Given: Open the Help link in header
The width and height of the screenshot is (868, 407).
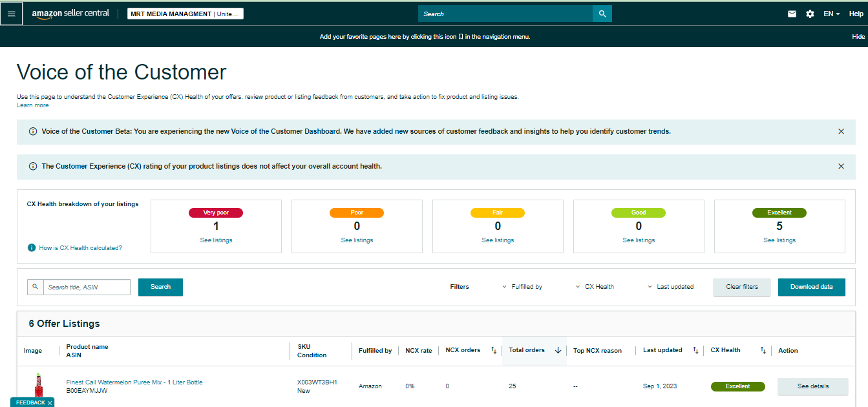Looking at the screenshot, I should tap(856, 14).
